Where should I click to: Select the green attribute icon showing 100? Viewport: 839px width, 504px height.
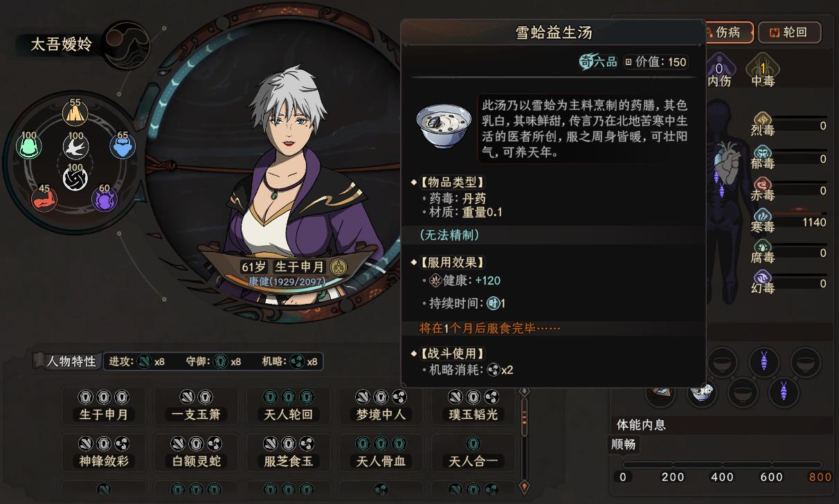(28, 145)
